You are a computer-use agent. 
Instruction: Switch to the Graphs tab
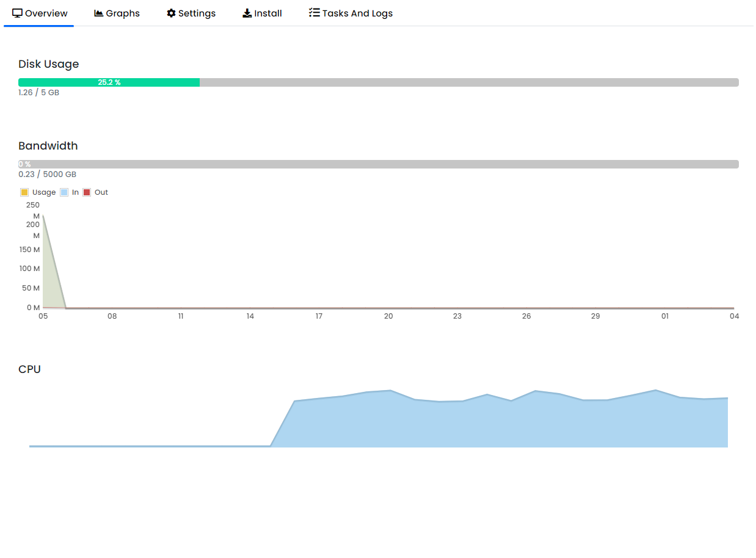(x=117, y=13)
